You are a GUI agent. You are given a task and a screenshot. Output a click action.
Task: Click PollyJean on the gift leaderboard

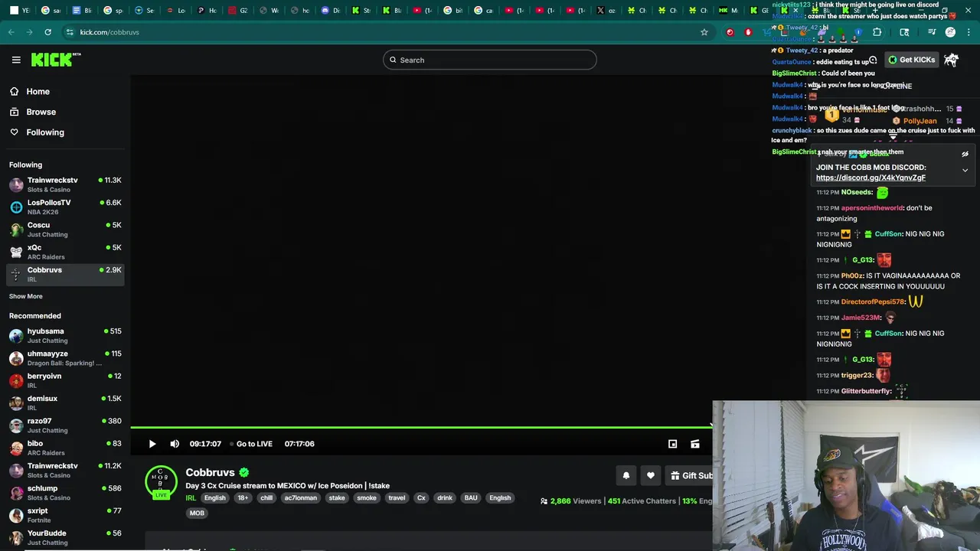tap(920, 121)
